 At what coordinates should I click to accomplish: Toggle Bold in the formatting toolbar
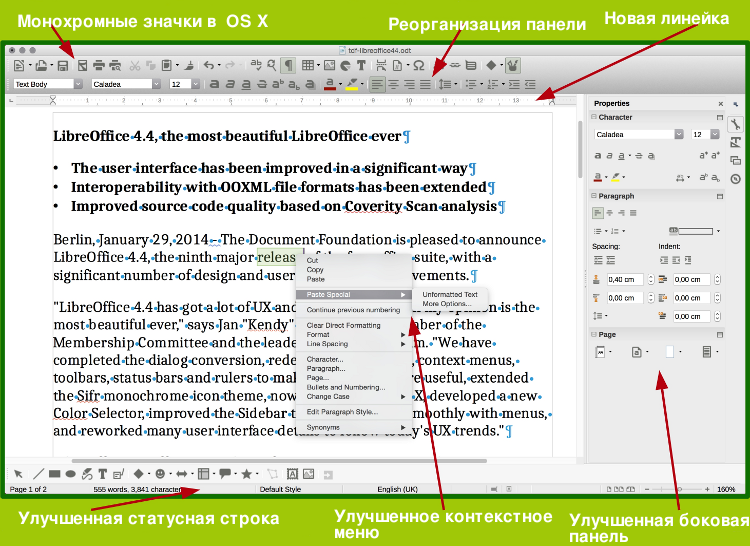(x=215, y=84)
